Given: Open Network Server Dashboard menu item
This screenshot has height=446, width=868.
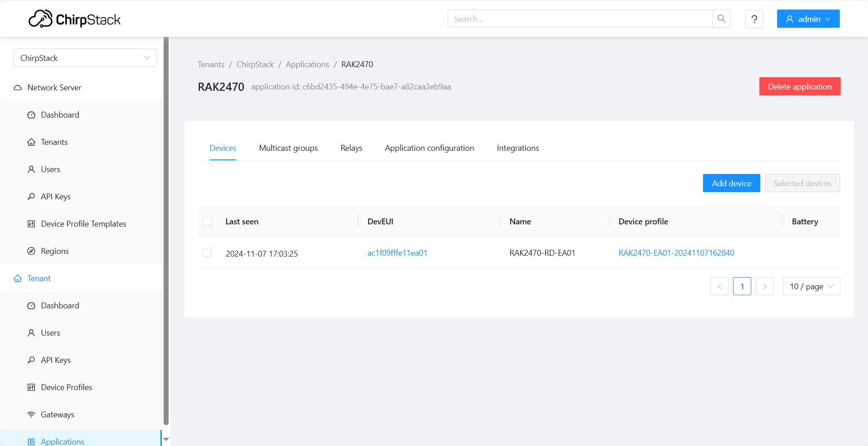Looking at the screenshot, I should click(x=81, y=115).
